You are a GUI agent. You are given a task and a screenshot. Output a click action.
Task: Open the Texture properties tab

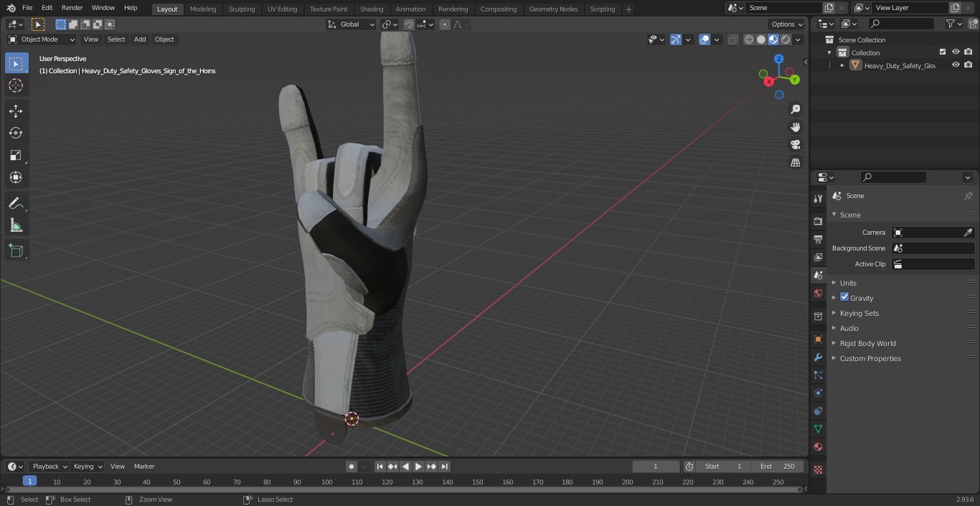click(818, 469)
